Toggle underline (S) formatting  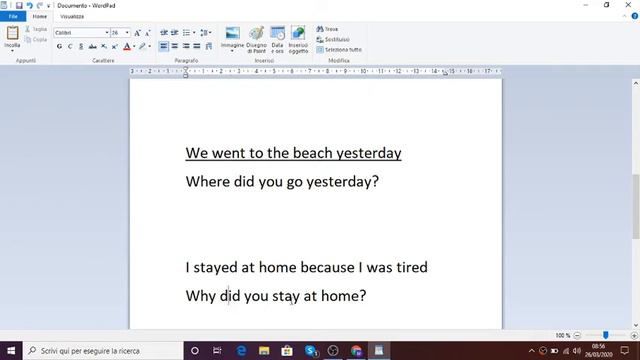tap(81, 47)
